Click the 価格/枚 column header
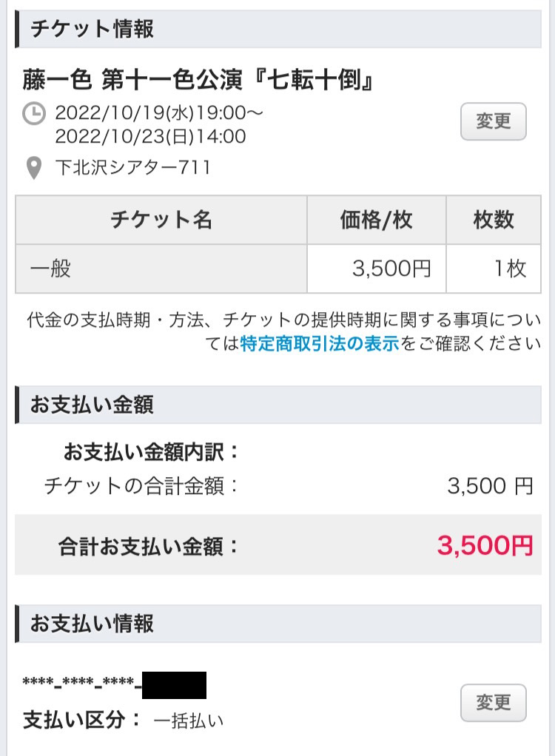Screen dimensions: 555x756 (376, 220)
